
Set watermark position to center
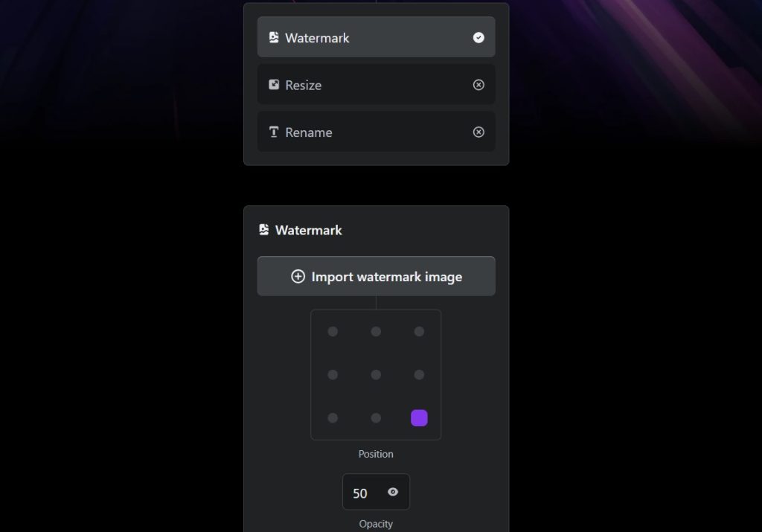pyautogui.click(x=376, y=375)
